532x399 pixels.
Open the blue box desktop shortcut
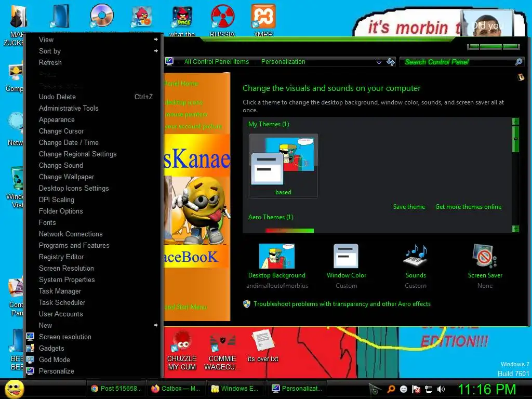[x=60, y=16]
